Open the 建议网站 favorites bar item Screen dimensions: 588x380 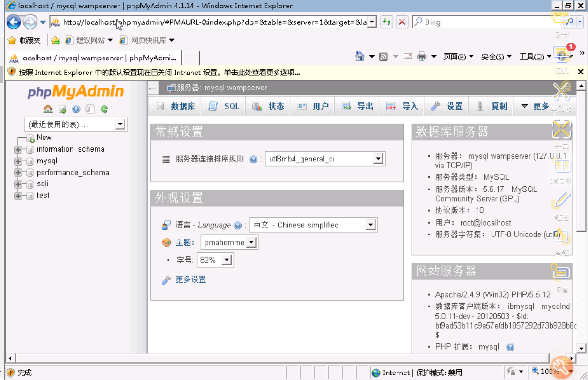point(90,40)
